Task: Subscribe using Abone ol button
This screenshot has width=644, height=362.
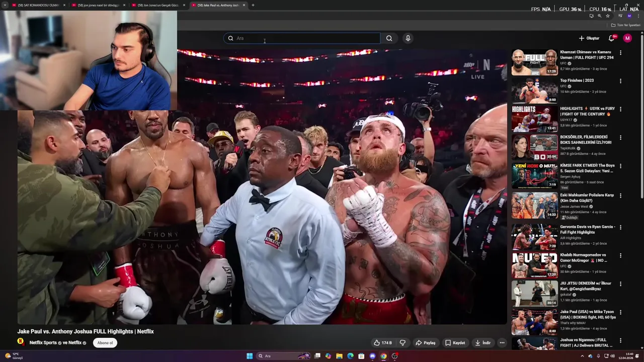Action: pos(105,343)
